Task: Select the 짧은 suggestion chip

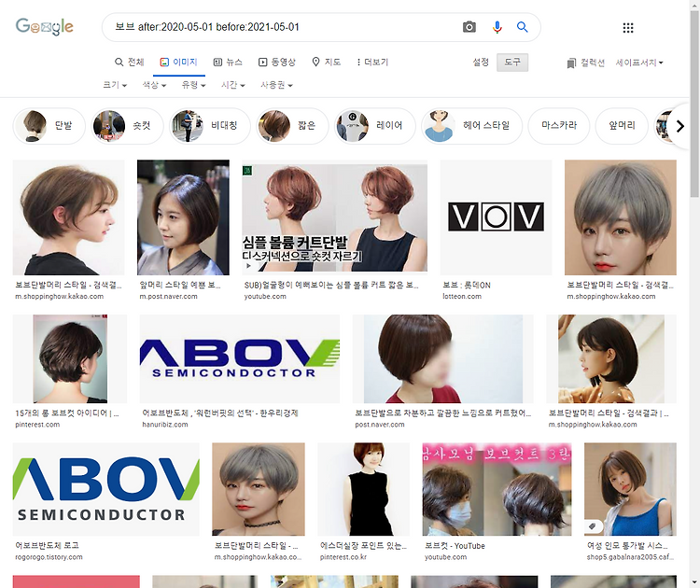Action: (292, 126)
